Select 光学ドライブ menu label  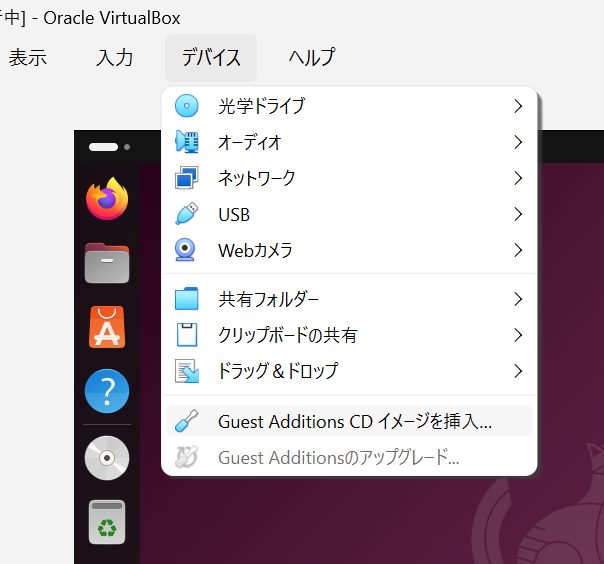[x=262, y=106]
